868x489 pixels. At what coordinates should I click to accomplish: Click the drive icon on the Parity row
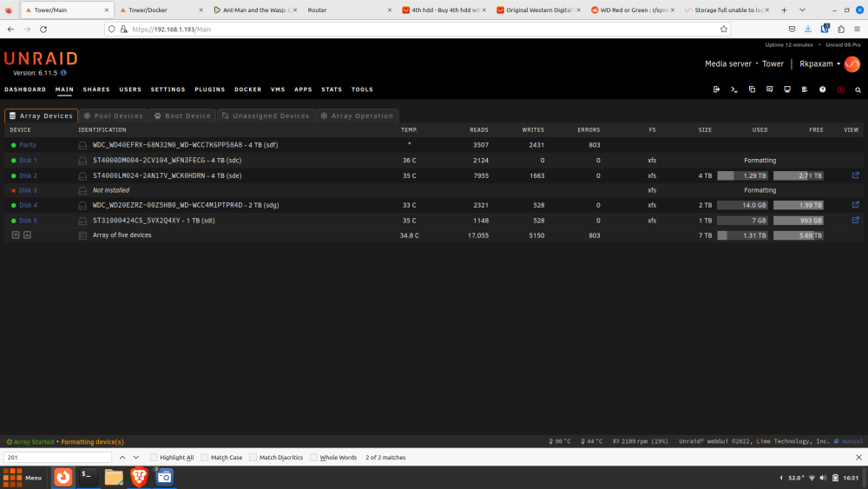click(82, 145)
